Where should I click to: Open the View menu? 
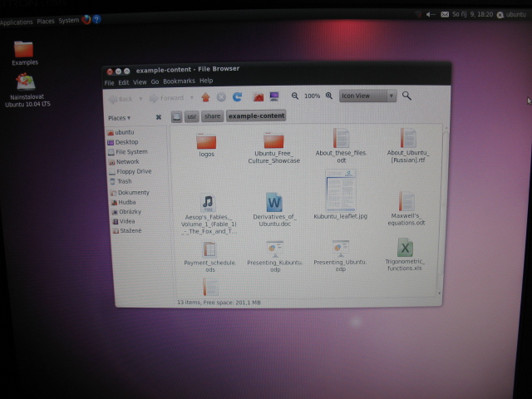click(140, 82)
